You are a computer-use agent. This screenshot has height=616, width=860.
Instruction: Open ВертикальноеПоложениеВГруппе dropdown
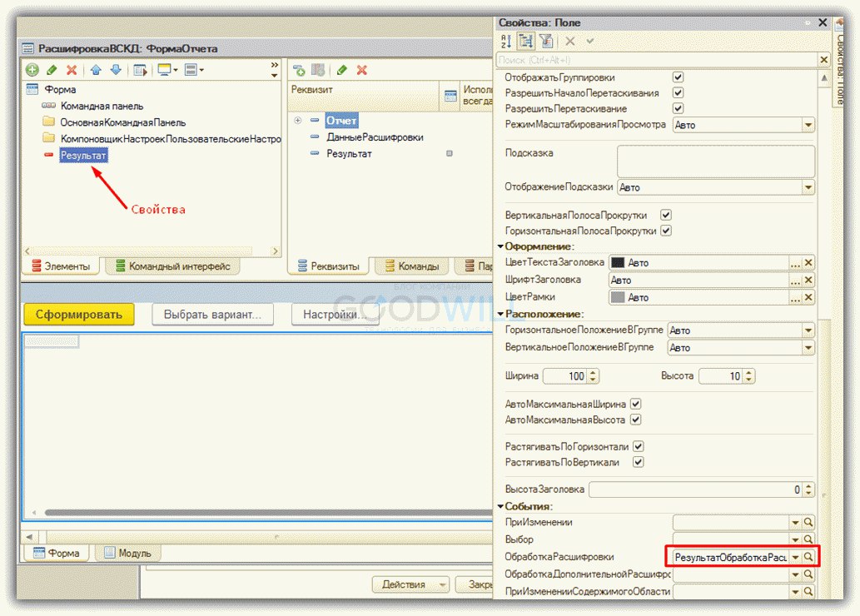coord(808,348)
